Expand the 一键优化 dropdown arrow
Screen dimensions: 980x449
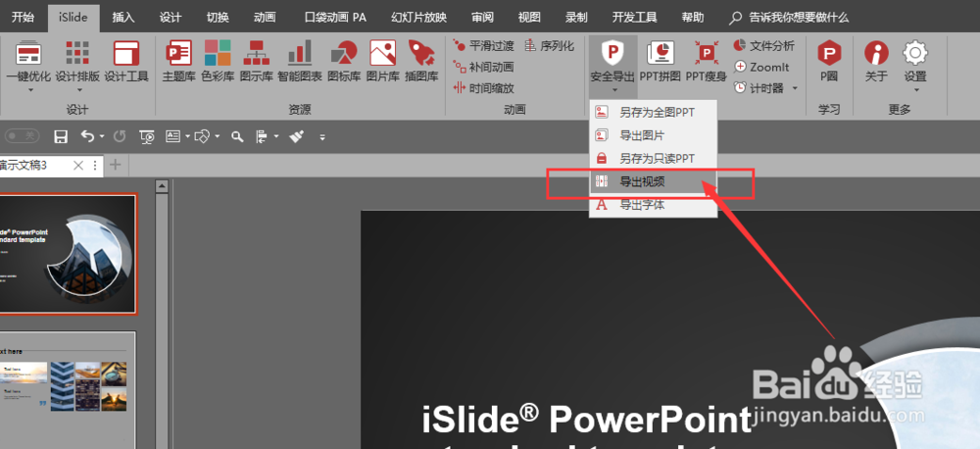tap(29, 90)
